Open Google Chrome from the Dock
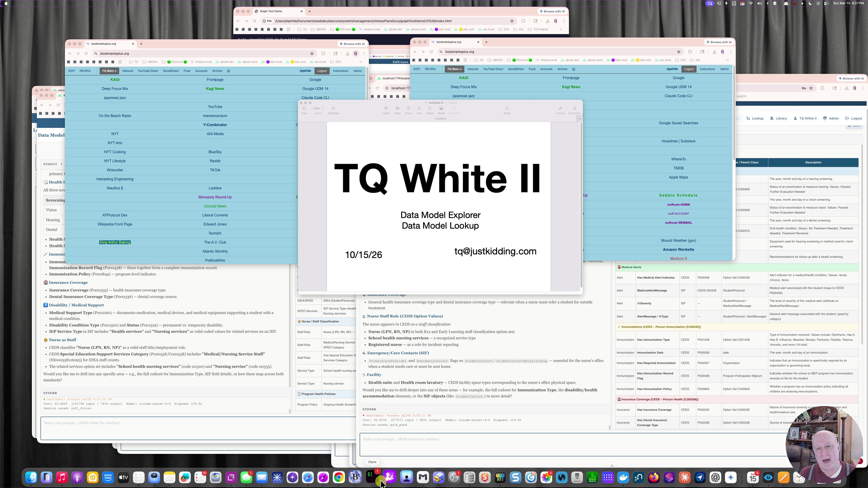This screenshot has height=488, width=868. 339,477
